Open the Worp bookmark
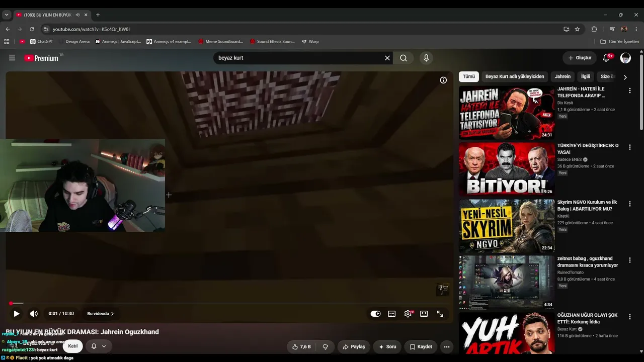644x362 pixels. tap(310, 42)
